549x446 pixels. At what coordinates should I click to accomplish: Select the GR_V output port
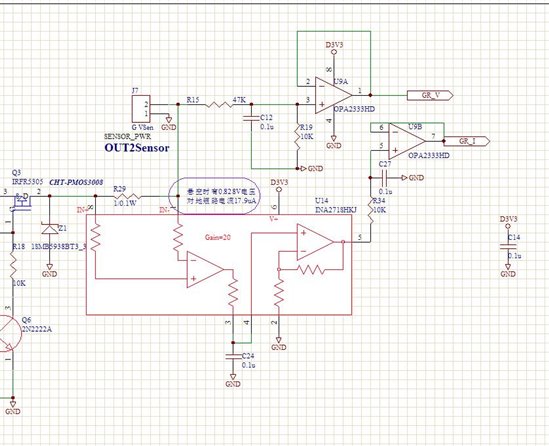click(430, 95)
